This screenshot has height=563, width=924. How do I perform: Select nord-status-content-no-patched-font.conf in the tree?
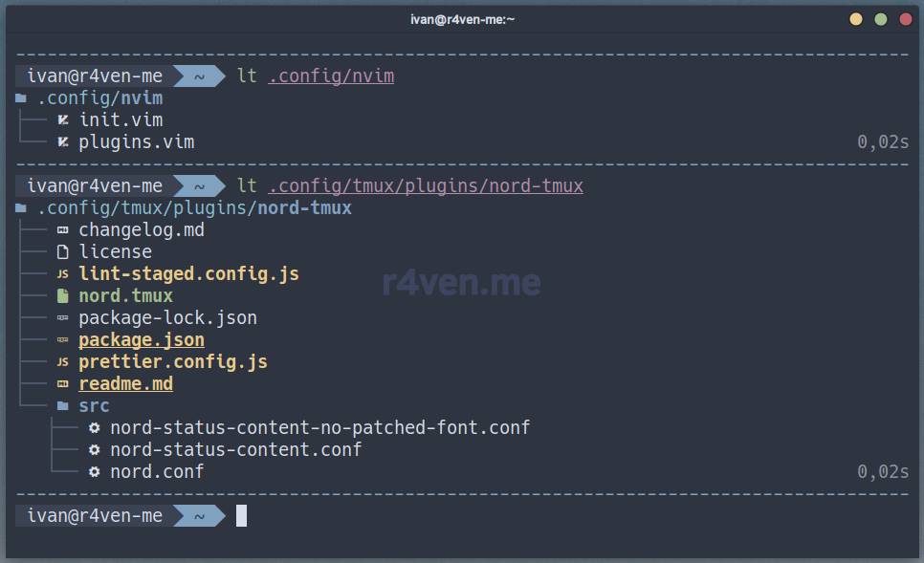[319, 428]
